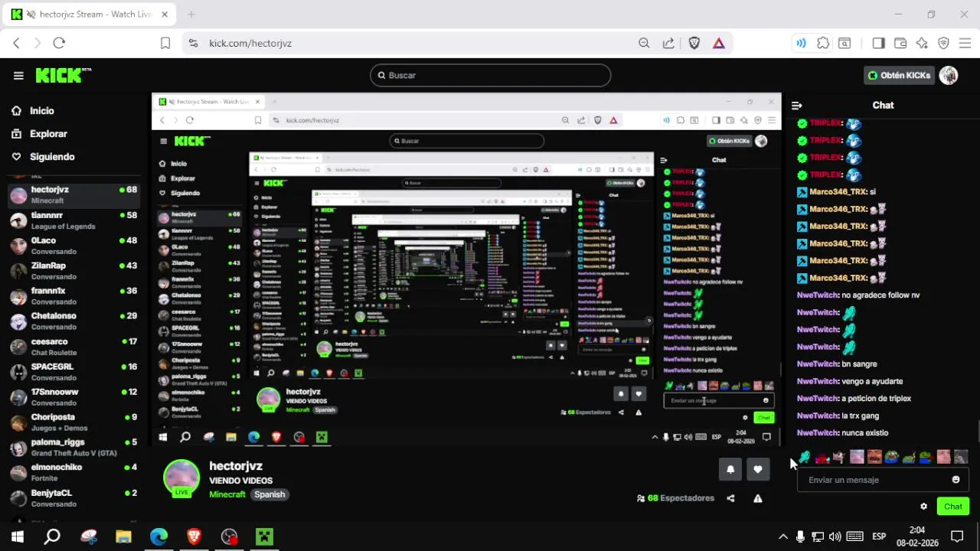
Task: Click the media playing blue sound icon
Action: point(801,44)
